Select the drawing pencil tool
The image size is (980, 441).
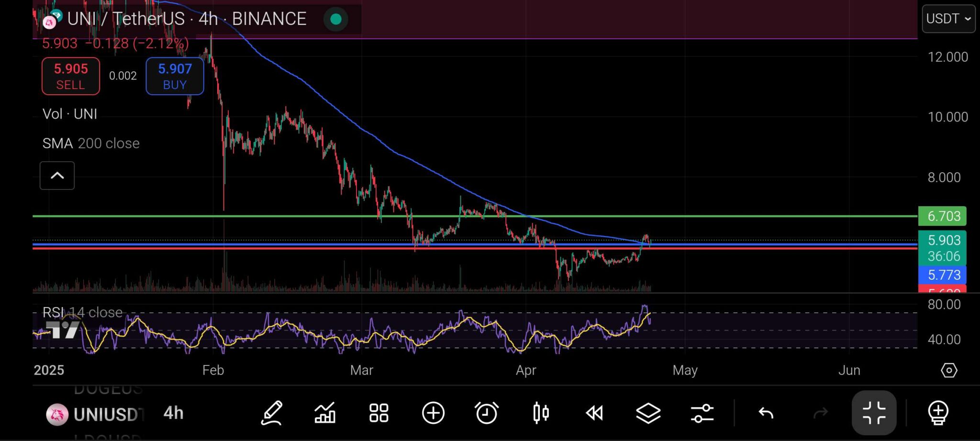pyautogui.click(x=272, y=413)
